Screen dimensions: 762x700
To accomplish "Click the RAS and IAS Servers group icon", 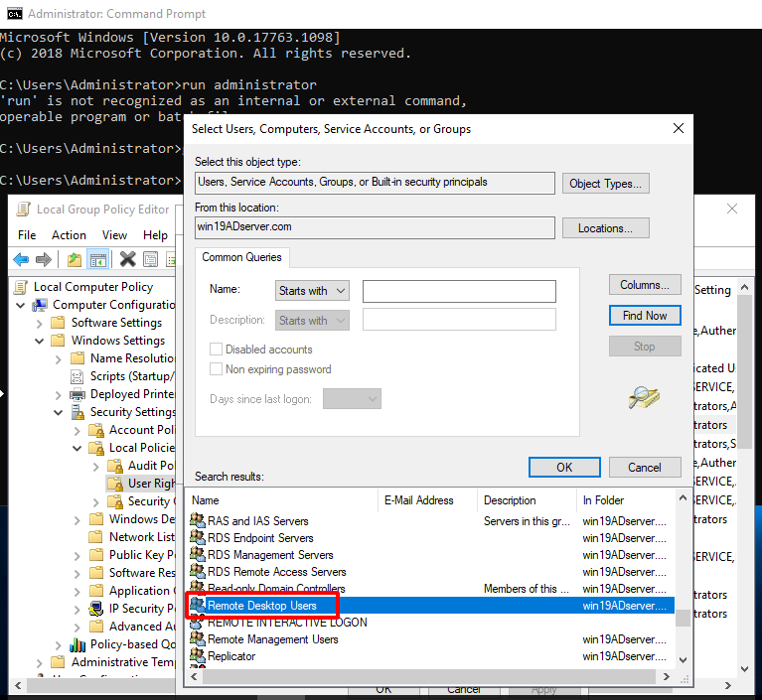I will click(198, 520).
